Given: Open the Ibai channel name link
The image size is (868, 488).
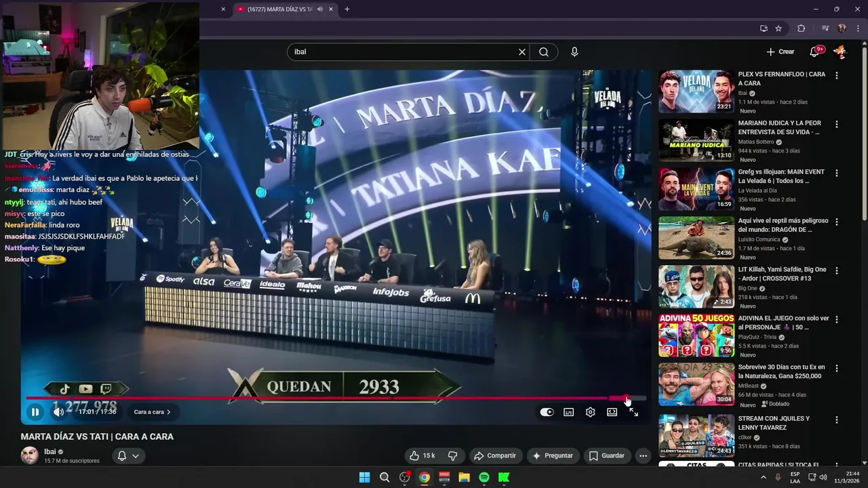Looking at the screenshot, I should 50,451.
